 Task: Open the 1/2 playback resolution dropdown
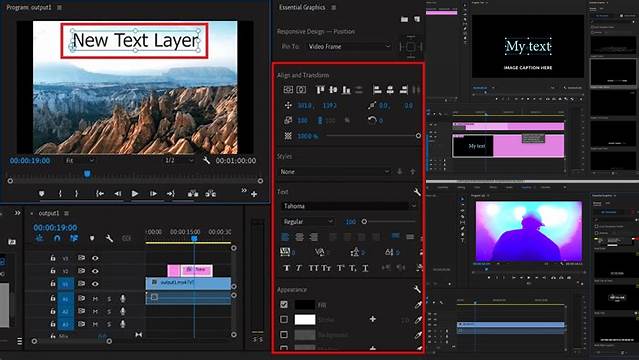click(179, 161)
